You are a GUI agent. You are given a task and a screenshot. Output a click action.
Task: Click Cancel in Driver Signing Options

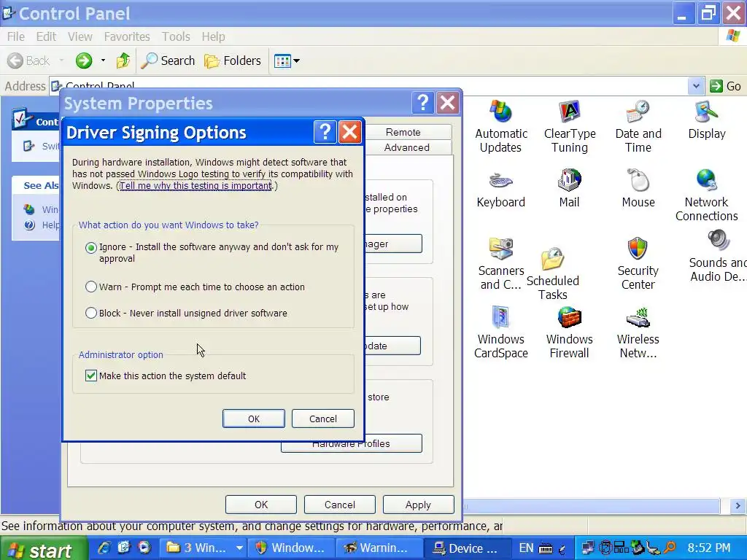[x=323, y=419]
